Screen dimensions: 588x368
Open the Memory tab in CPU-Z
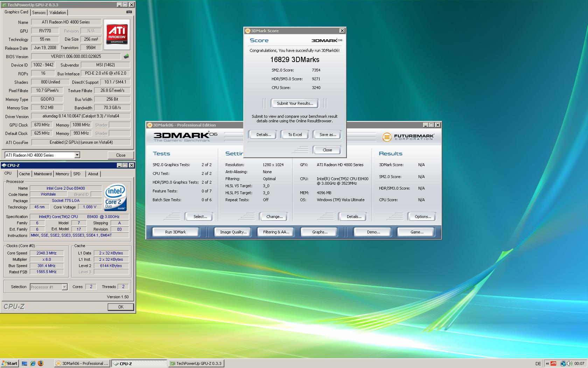tap(62, 174)
